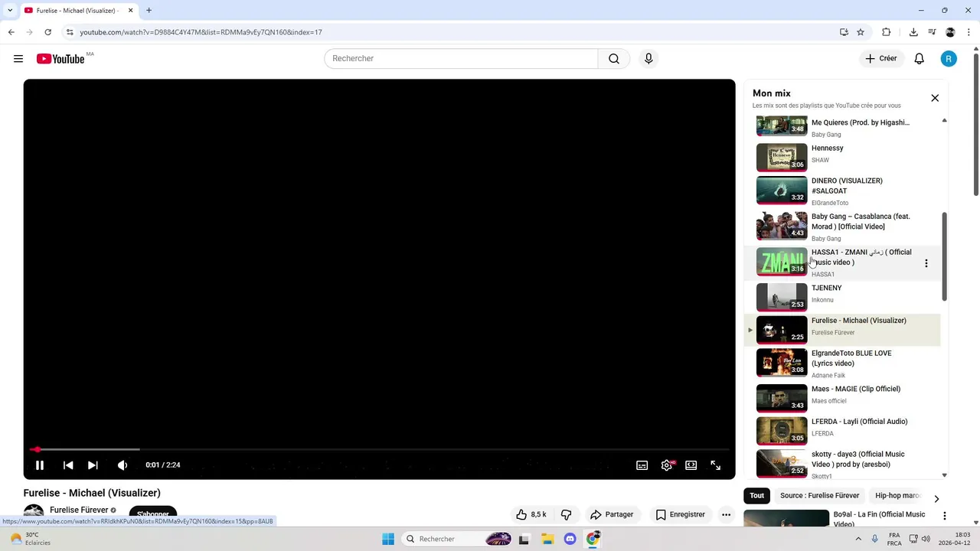Open Chrome downloads
980x551 pixels.
(913, 32)
